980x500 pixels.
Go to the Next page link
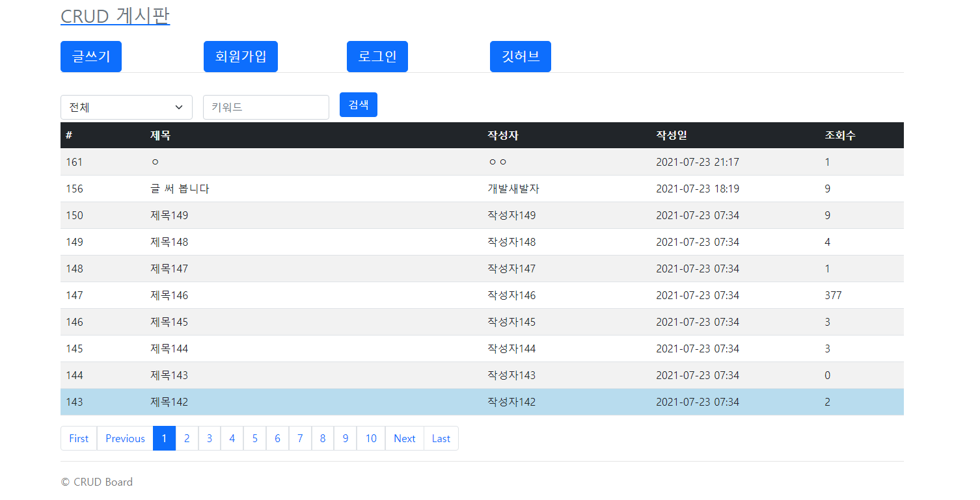coord(405,438)
